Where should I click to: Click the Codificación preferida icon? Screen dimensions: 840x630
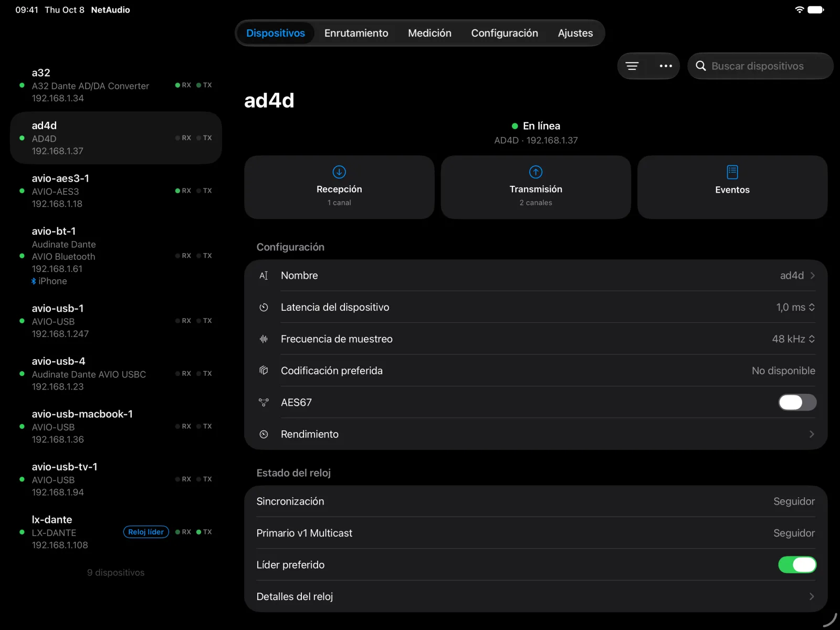[x=264, y=371]
